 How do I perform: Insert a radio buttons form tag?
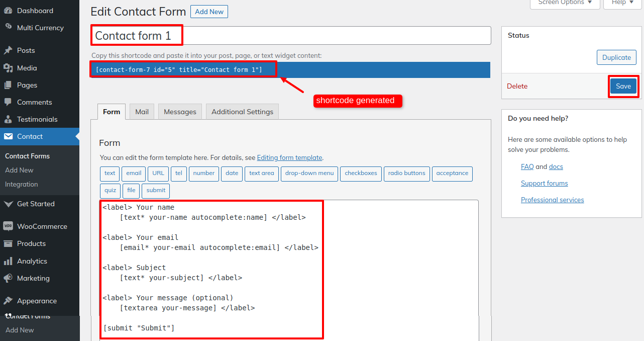tap(407, 174)
